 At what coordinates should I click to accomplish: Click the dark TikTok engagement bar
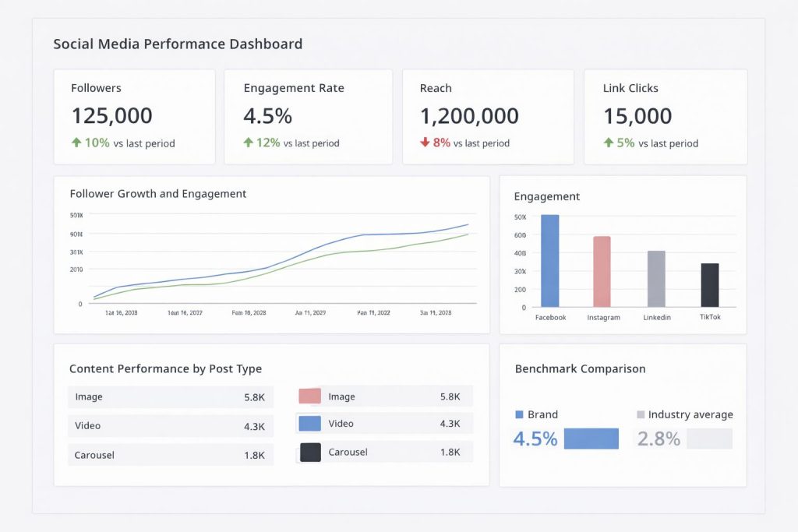pyautogui.click(x=710, y=285)
